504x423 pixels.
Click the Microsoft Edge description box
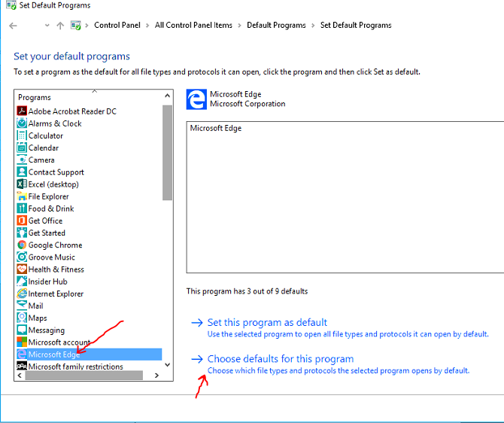[345, 197]
